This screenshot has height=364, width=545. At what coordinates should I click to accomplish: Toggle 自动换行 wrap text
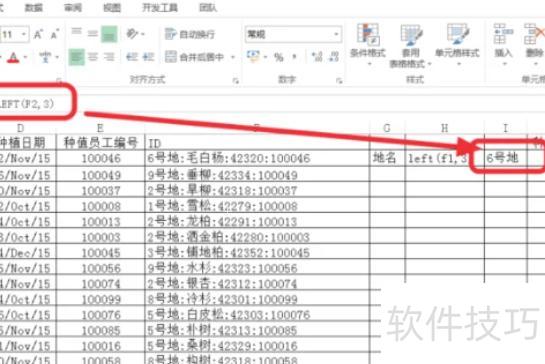tap(190, 34)
